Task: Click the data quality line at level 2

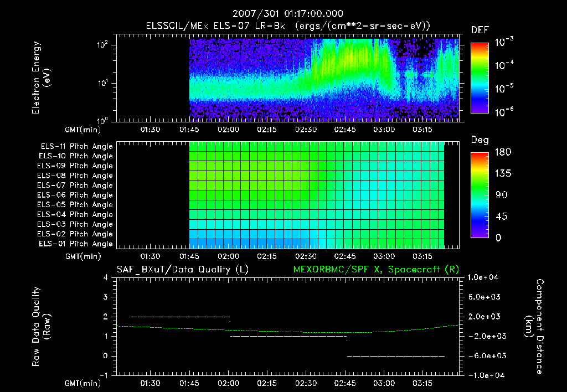Action: 180,317
